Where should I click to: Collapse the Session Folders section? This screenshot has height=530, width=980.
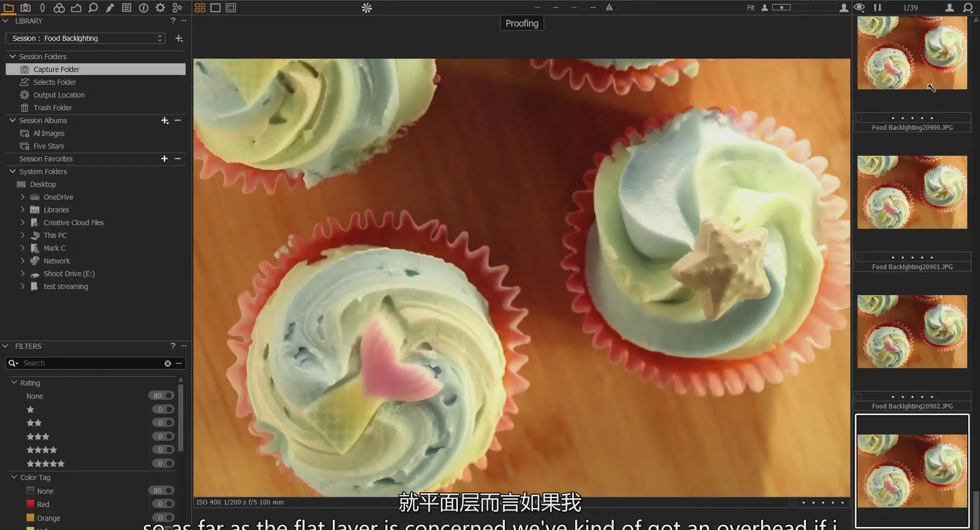[x=13, y=56]
